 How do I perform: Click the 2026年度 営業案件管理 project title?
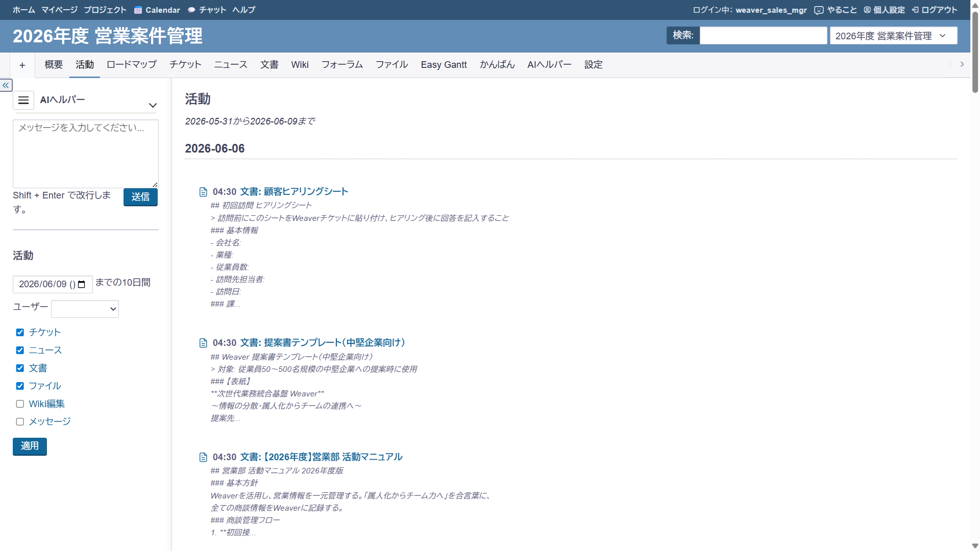tap(108, 36)
